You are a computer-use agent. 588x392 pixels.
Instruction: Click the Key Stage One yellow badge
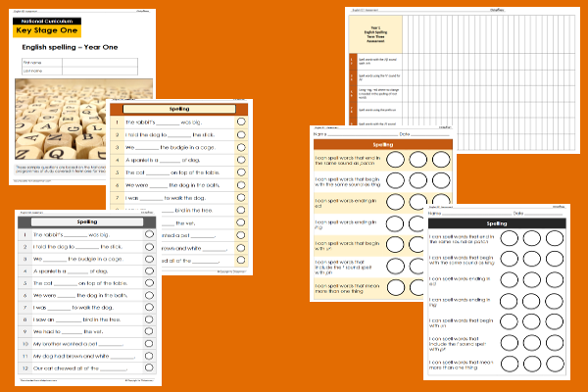point(47,30)
